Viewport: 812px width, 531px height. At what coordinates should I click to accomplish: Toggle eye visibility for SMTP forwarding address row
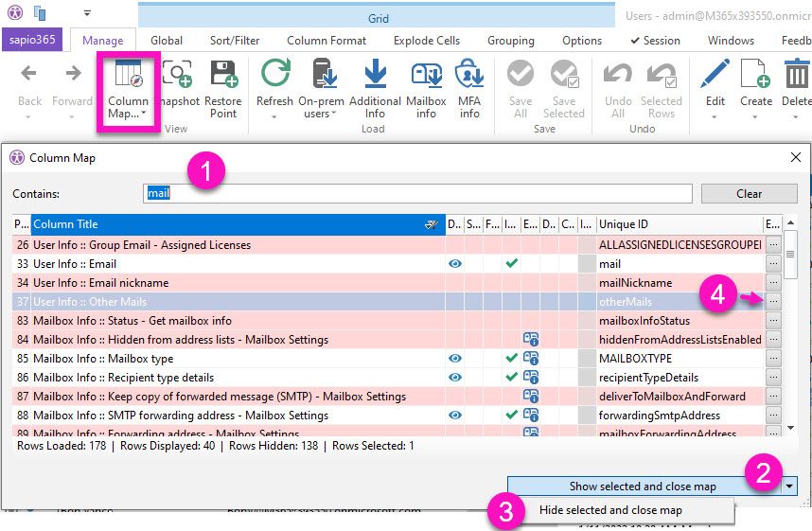click(x=454, y=415)
